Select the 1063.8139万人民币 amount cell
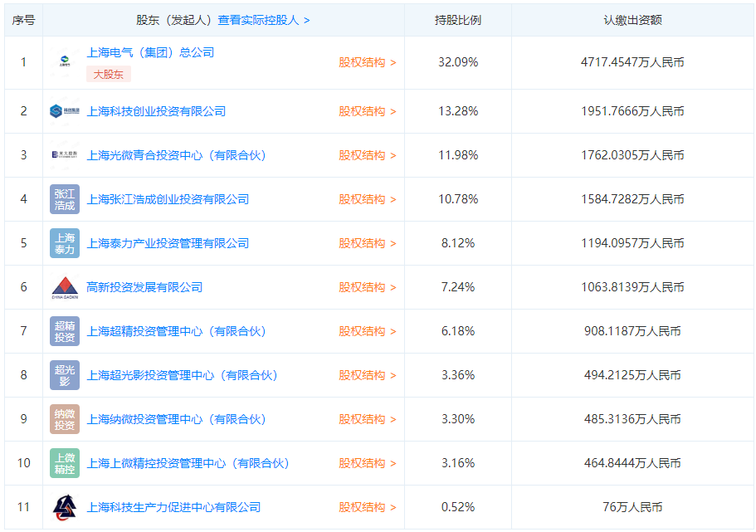The image size is (756, 532). click(632, 287)
